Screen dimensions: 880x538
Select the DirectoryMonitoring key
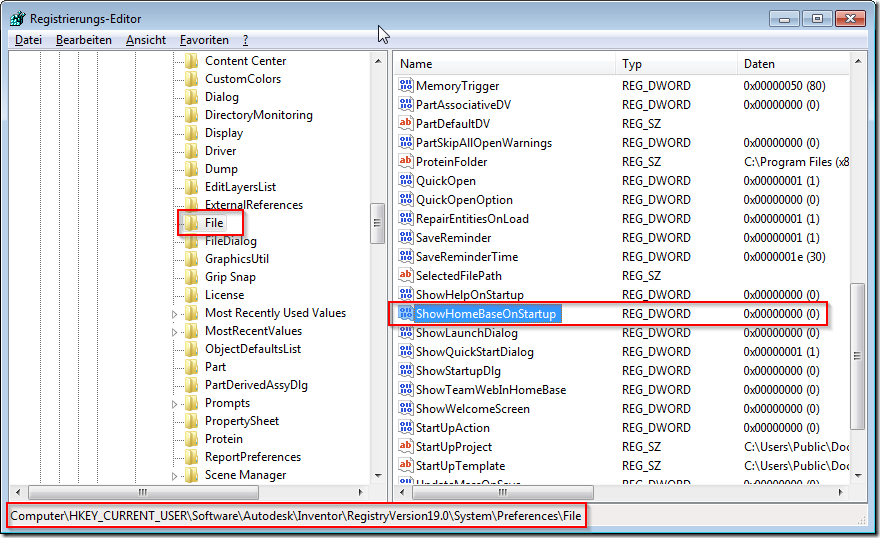click(259, 115)
